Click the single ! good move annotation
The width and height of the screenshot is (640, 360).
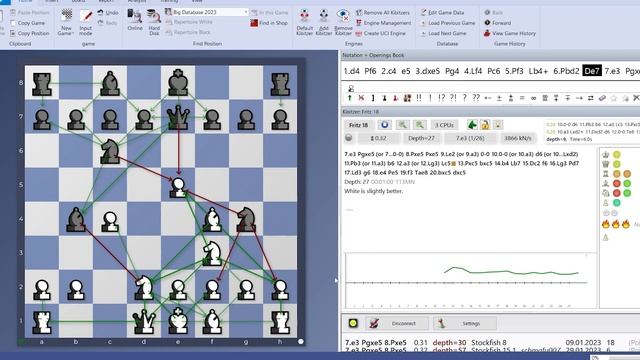click(x=430, y=98)
